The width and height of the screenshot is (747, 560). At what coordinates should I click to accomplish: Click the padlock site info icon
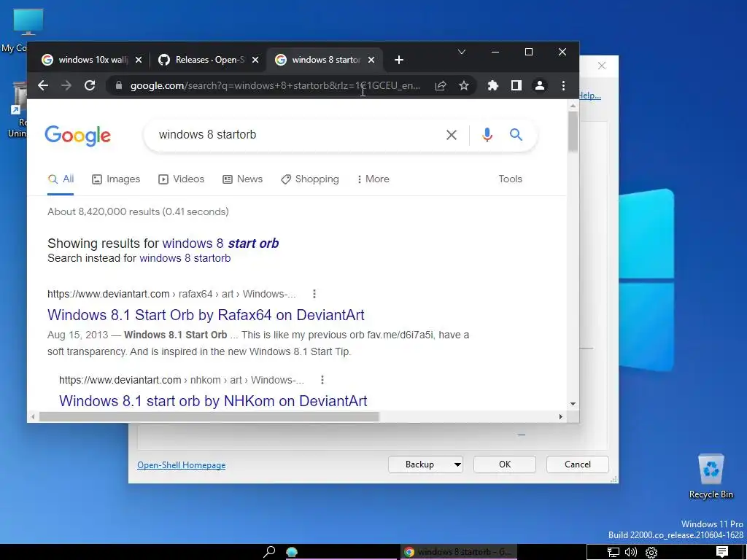119,86
